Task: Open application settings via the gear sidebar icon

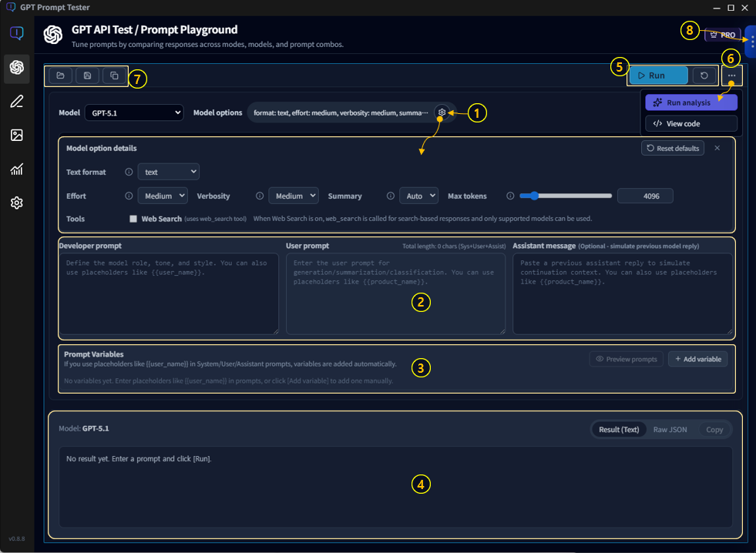Action: point(16,203)
